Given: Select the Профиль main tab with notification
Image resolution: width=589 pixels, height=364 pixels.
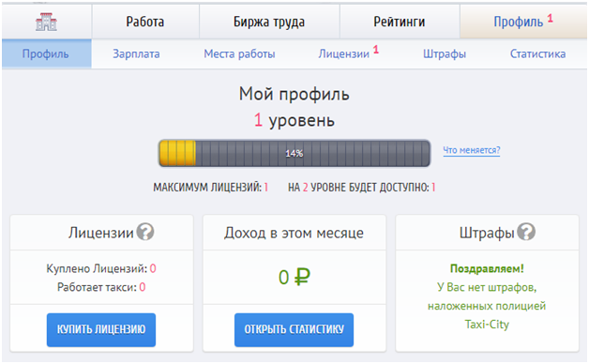Looking at the screenshot, I should point(523,22).
